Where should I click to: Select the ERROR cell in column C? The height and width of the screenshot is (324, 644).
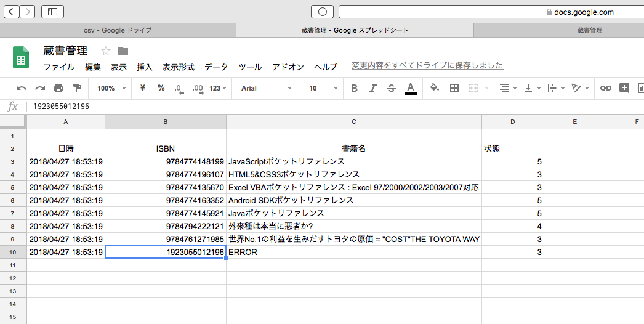click(353, 252)
